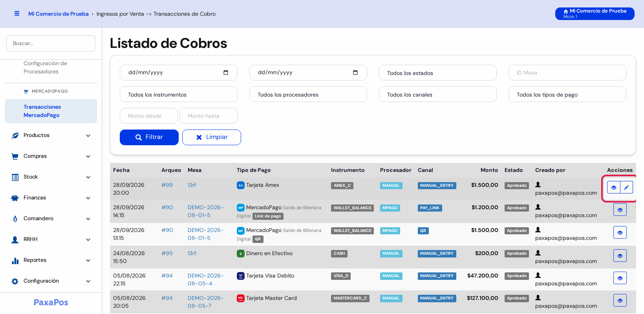View the $1.200,00 MercadoPago PAY_LINK transaction
Viewport: 644px width, 314px height.
[x=620, y=210]
